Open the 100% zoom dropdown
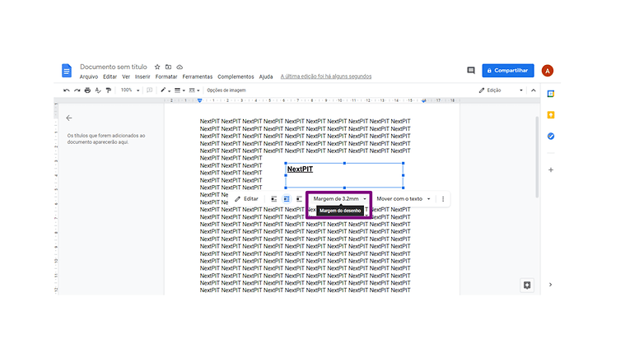 tap(130, 90)
